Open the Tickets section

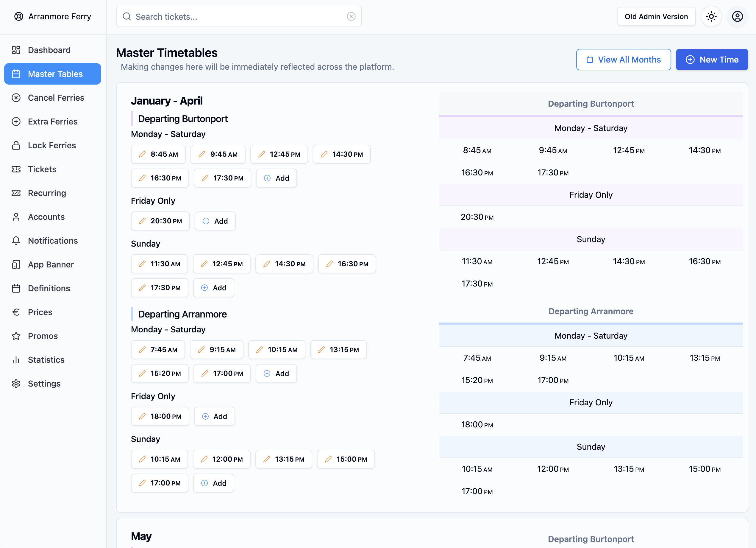pos(53,169)
